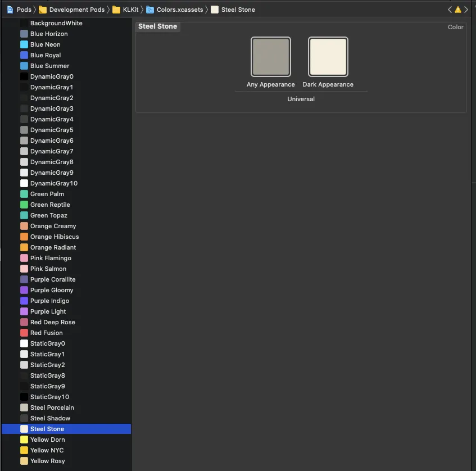Open the Development Pods breadcrumb folder

(x=71, y=10)
